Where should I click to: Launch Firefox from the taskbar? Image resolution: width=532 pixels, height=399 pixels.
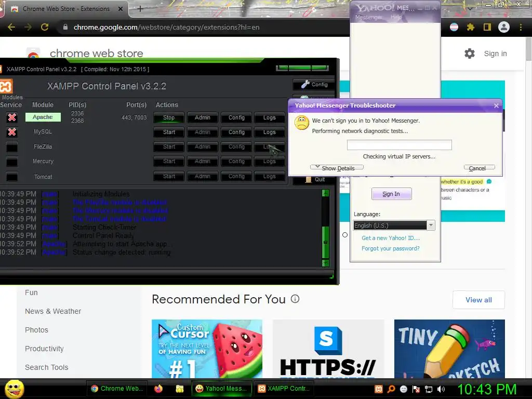[158, 389]
